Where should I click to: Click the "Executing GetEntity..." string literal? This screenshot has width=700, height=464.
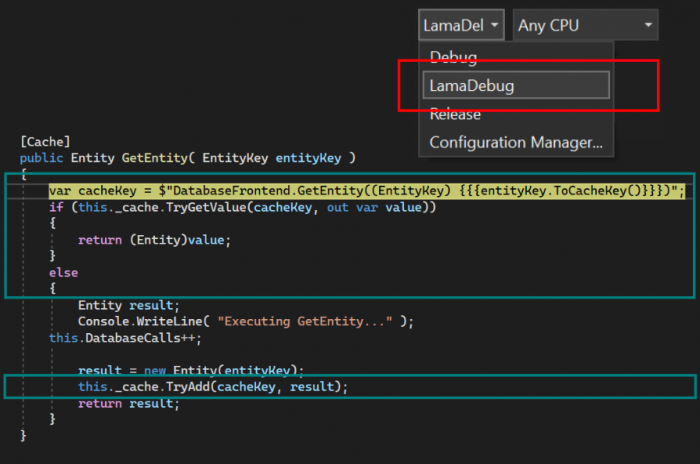pos(305,322)
